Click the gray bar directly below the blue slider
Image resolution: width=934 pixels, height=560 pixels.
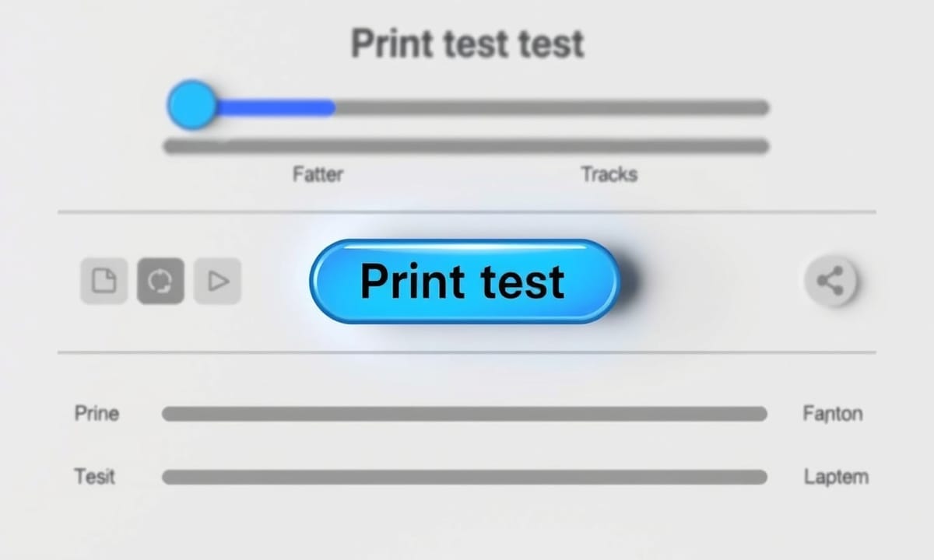pyautogui.click(x=465, y=145)
